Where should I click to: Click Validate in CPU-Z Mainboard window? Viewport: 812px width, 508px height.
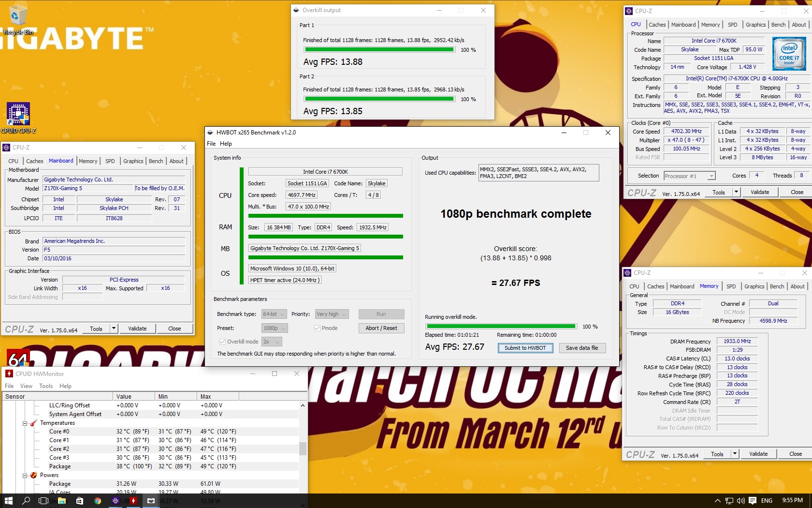coord(137,329)
